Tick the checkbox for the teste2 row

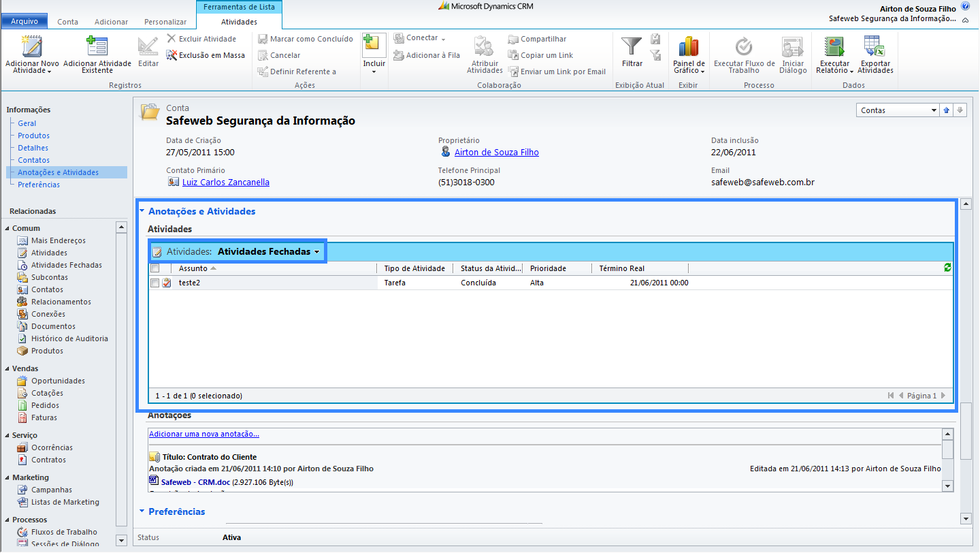154,283
